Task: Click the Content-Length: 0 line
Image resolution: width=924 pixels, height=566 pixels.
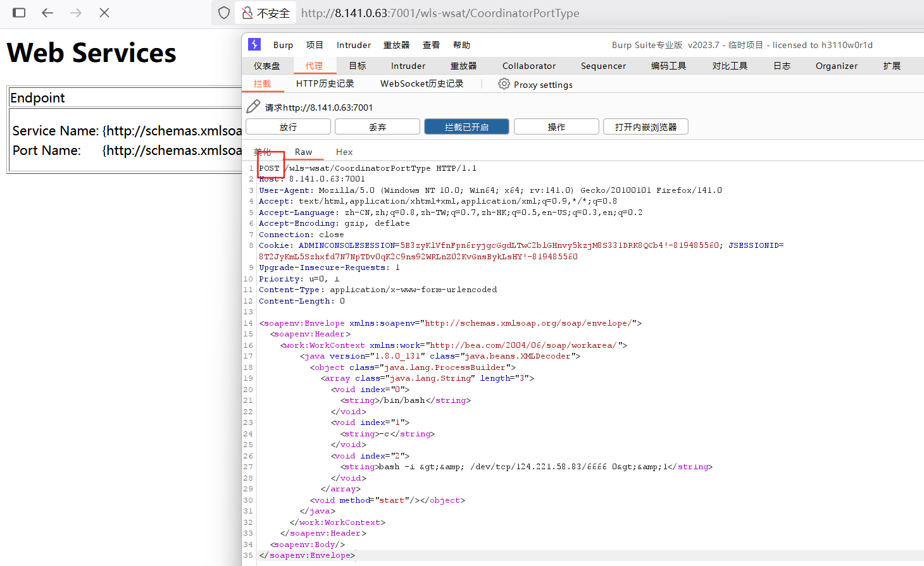Action: coord(302,301)
